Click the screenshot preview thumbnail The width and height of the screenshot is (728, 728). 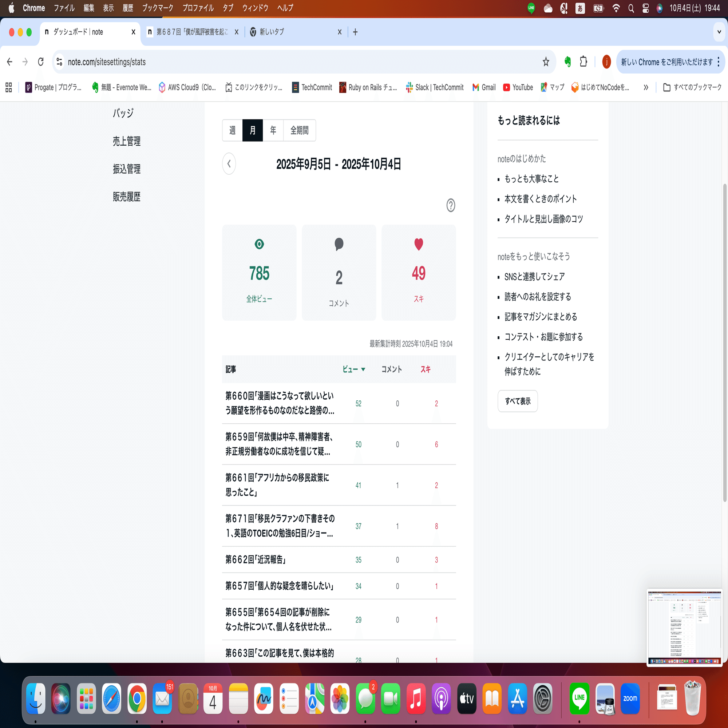tap(684, 628)
